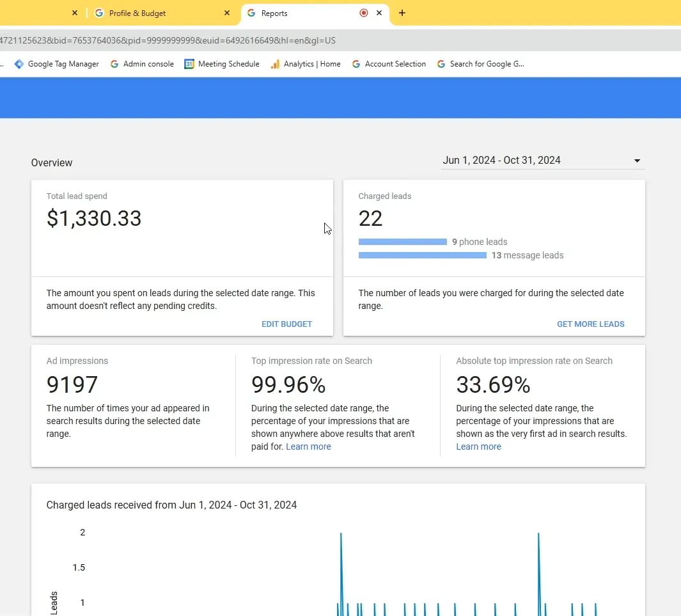The image size is (681, 616).
Task: Click the Total lead spend label
Action: click(x=77, y=196)
